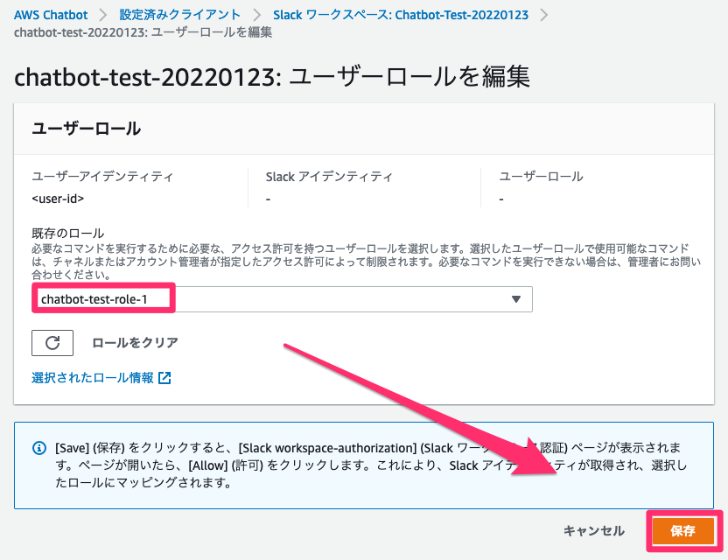
Task: Click the info icon in the notice box
Action: point(39,448)
